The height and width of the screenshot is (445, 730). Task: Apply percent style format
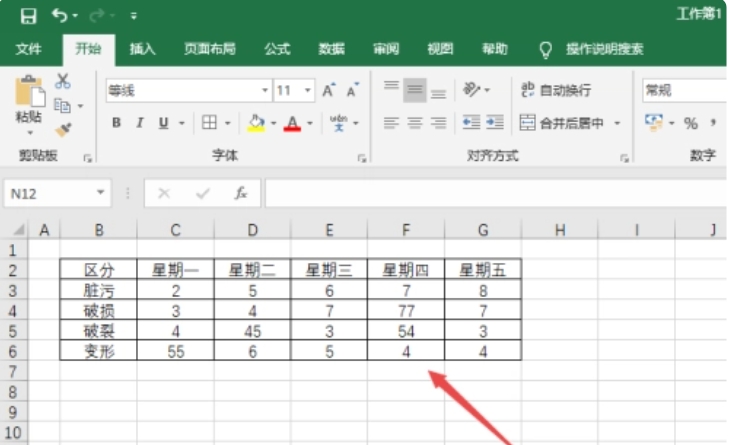pyautogui.click(x=690, y=123)
